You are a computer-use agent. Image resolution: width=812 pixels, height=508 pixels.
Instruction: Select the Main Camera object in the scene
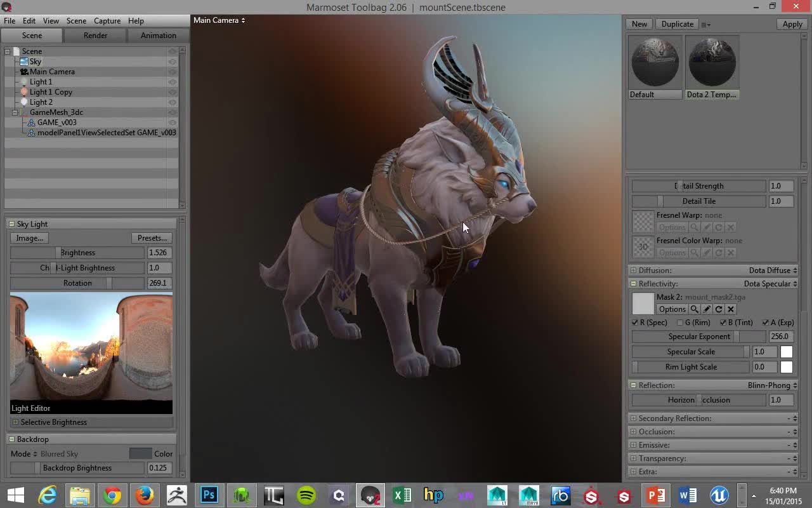tap(52, 72)
